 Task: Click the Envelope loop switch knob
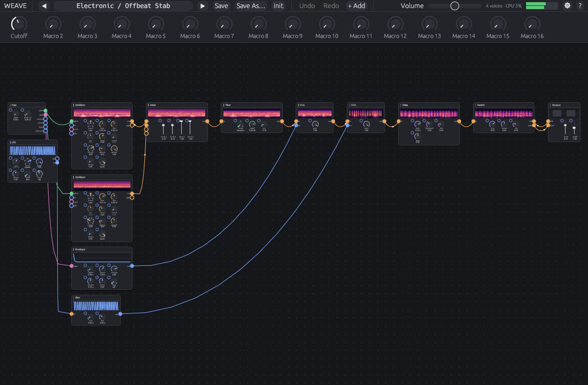pos(114,282)
